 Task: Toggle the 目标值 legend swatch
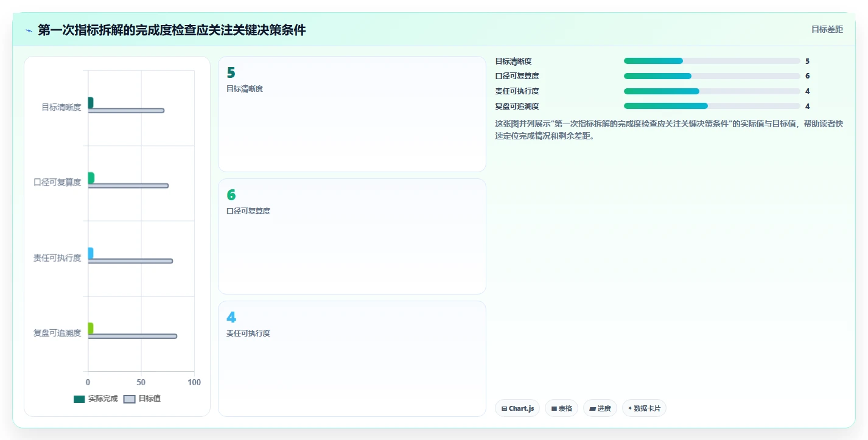tap(129, 399)
